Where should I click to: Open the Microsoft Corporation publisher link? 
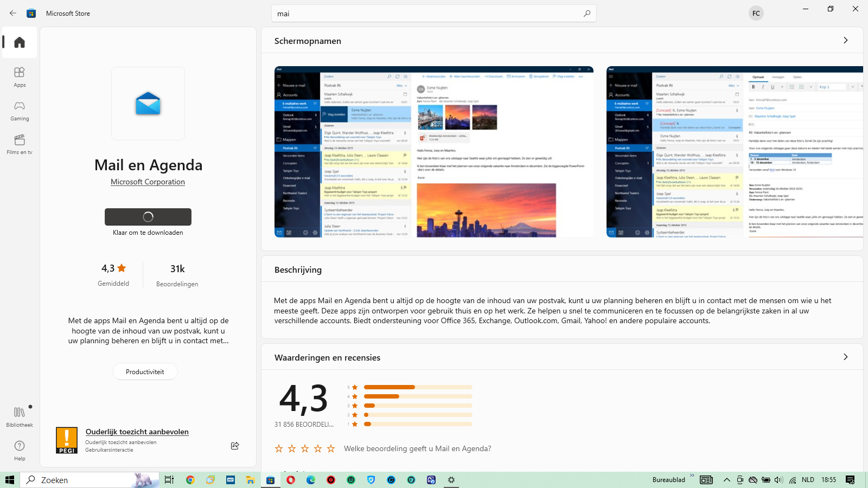(148, 182)
